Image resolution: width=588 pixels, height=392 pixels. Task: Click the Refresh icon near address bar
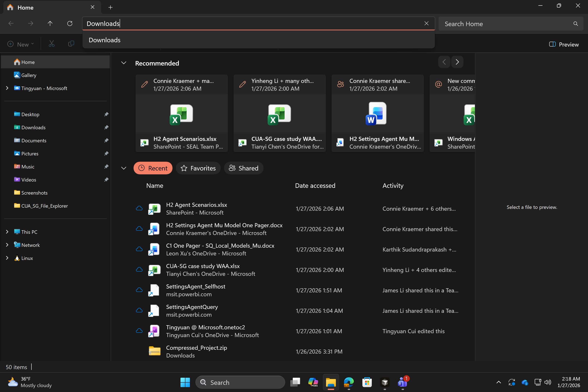click(70, 23)
